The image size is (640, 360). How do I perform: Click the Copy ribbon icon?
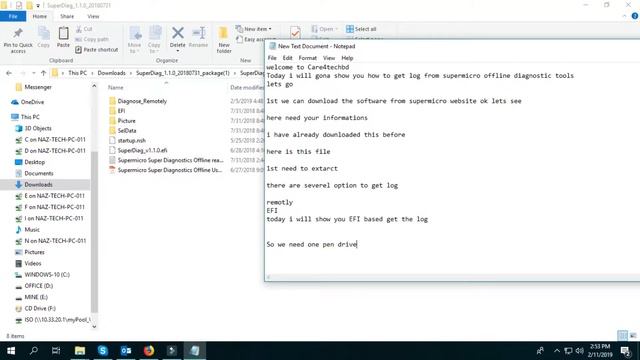pos(43,33)
